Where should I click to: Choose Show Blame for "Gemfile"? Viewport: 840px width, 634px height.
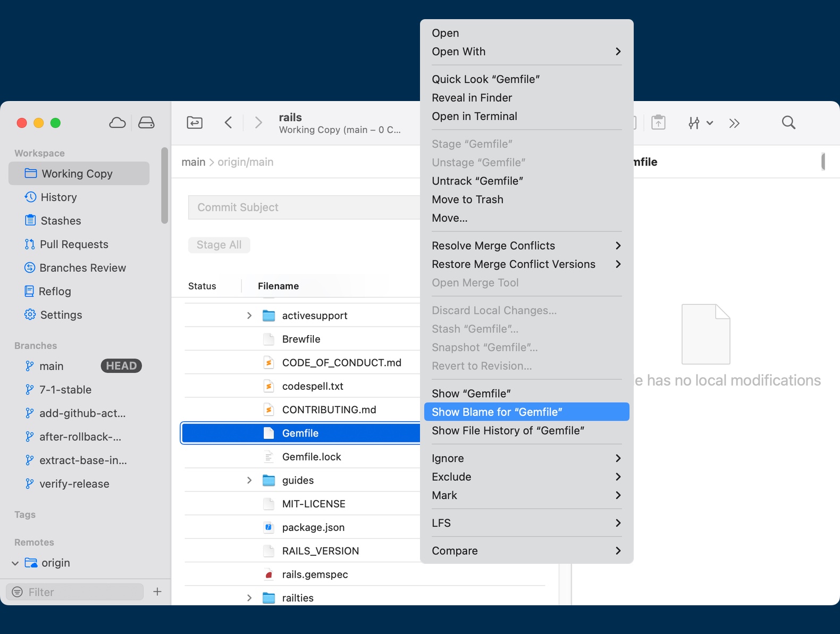526,412
